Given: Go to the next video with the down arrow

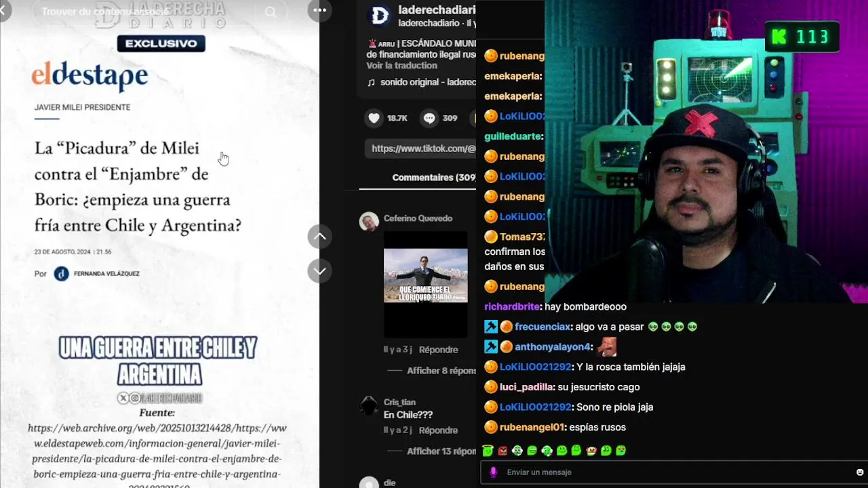Looking at the screenshot, I should coord(319,271).
